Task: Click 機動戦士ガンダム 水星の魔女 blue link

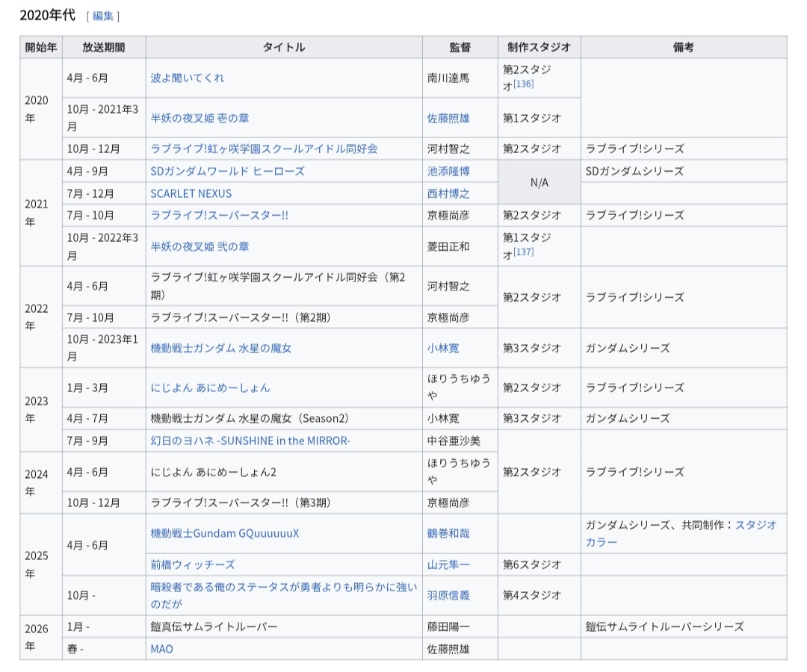Action: pos(221,348)
